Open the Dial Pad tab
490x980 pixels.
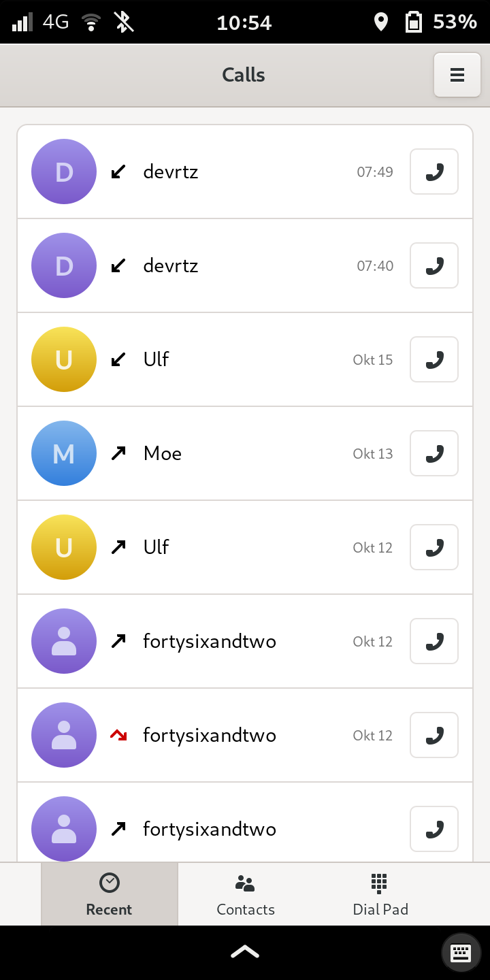click(x=380, y=894)
